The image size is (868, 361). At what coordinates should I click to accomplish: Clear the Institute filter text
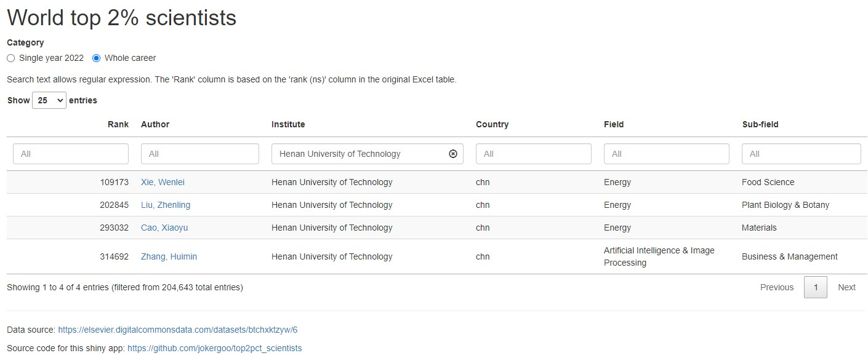[x=453, y=154]
